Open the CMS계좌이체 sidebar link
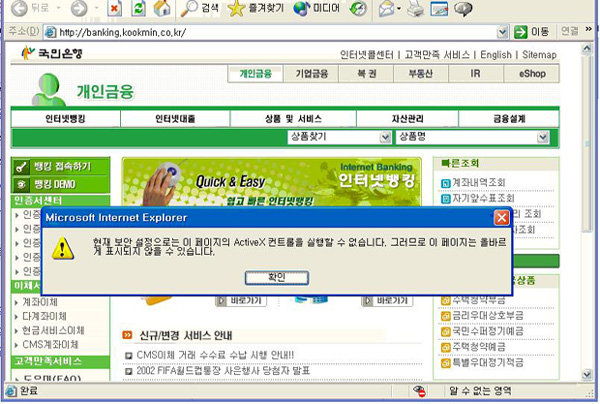The image size is (600, 404). click(50, 344)
